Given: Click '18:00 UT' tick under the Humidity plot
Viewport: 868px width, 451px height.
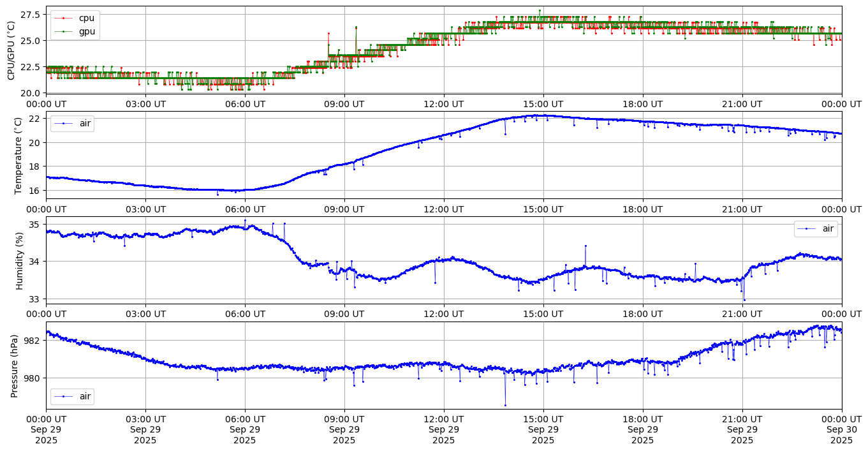Looking at the screenshot, I should point(642,314).
